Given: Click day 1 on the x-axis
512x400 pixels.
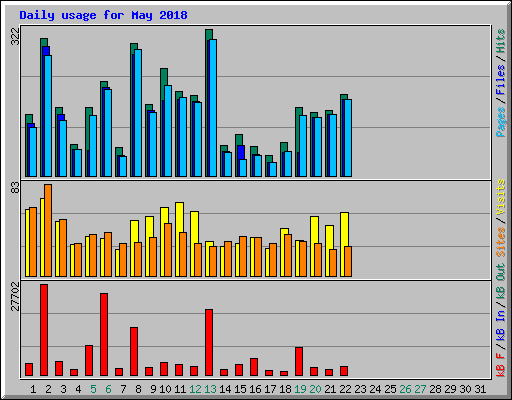Looking at the screenshot, I should (33, 389).
